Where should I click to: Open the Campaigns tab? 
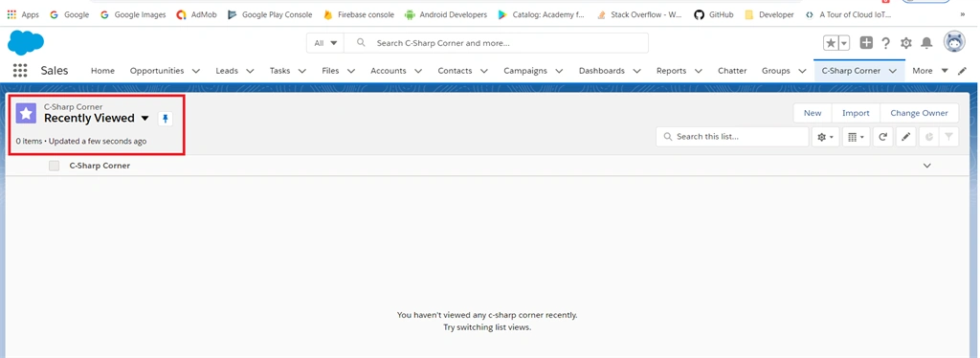[525, 71]
